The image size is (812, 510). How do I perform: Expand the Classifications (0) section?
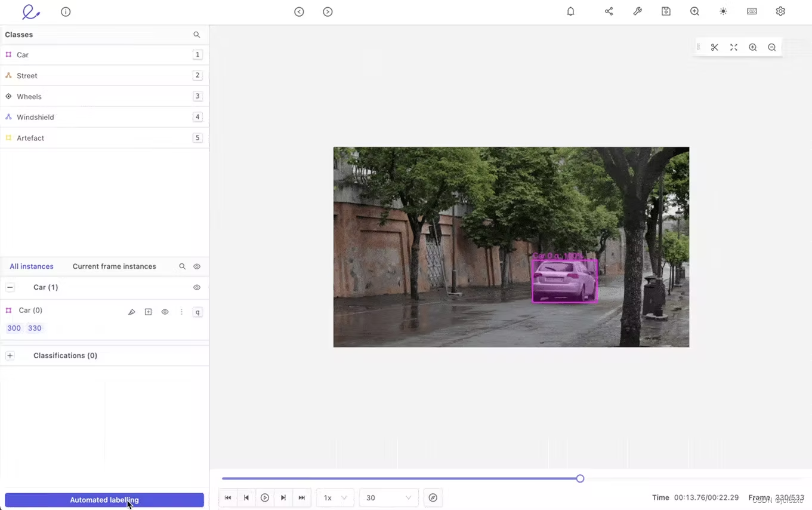coord(10,355)
